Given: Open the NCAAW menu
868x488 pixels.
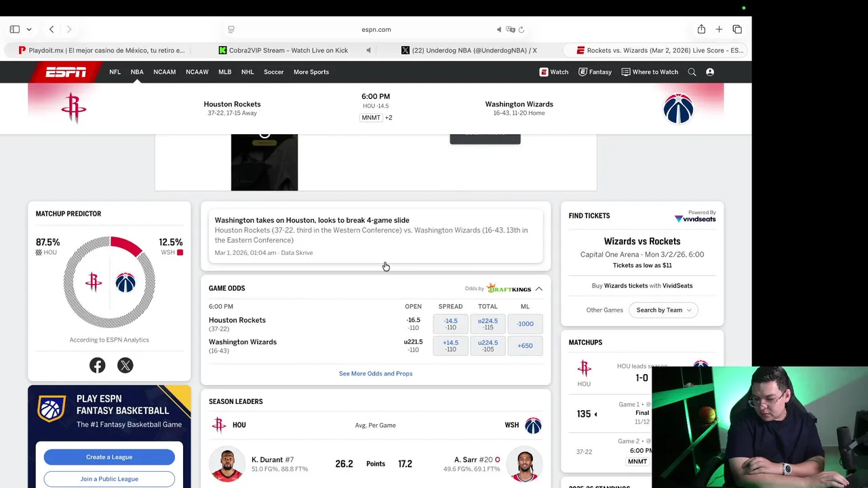Looking at the screenshot, I should point(197,72).
